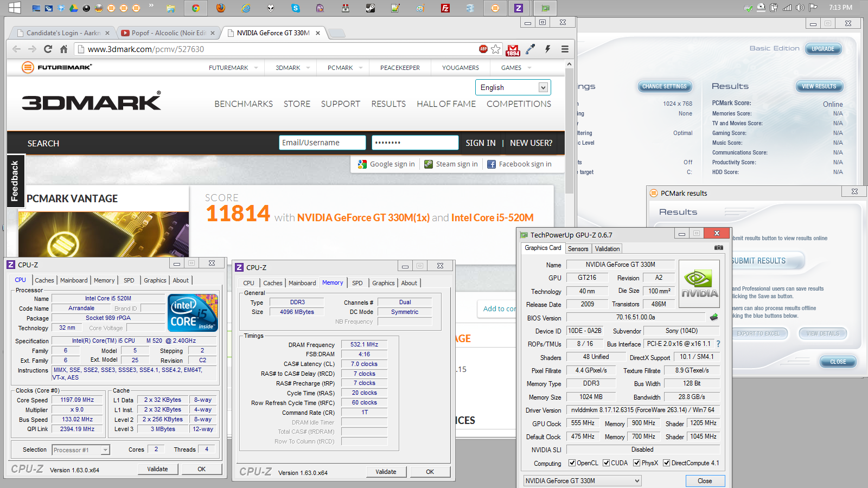Screen dimensions: 868x488
Task: Launch FileZilla from the taskbar
Action: tap(445, 8)
